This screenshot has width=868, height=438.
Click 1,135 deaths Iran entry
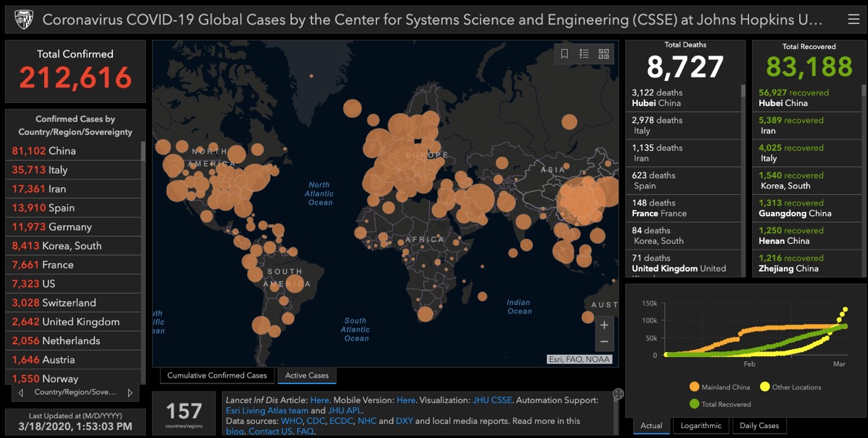tap(684, 153)
